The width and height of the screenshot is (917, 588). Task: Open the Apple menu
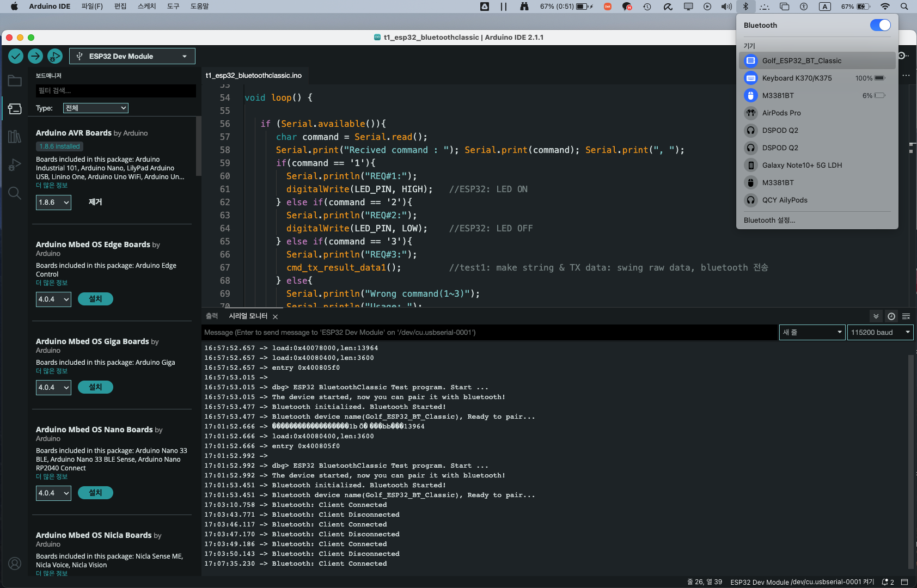(14, 7)
